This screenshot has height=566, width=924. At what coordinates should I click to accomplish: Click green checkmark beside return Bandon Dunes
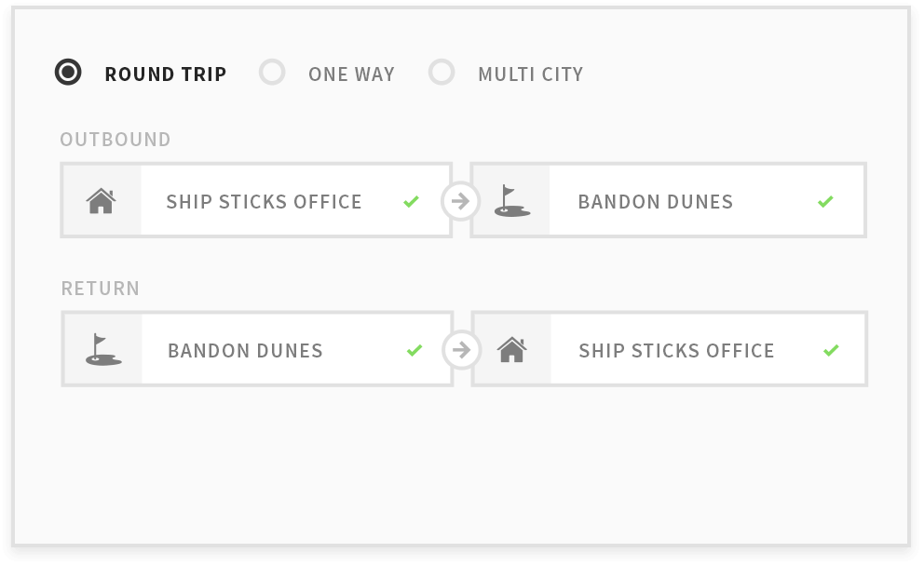click(414, 350)
